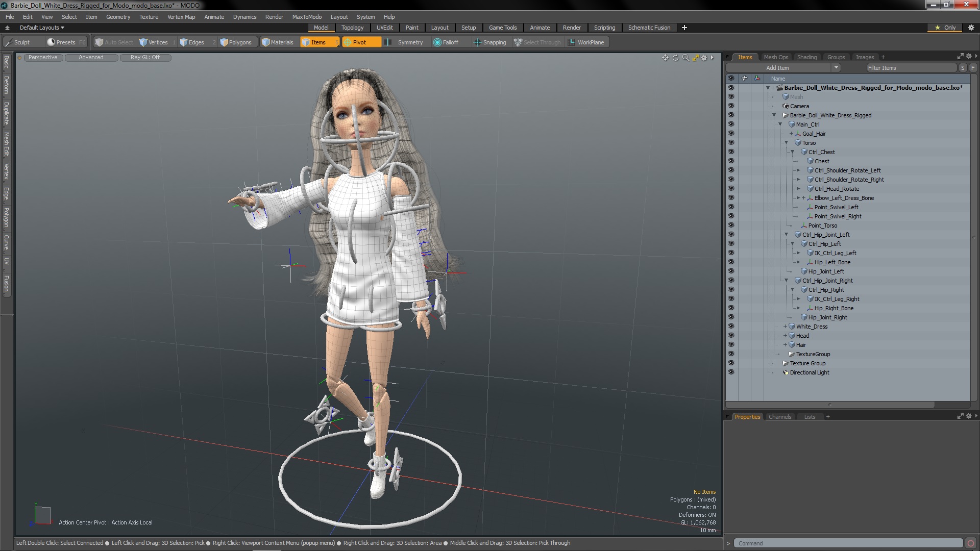
Task: Enable Select Through
Action: (x=537, y=42)
